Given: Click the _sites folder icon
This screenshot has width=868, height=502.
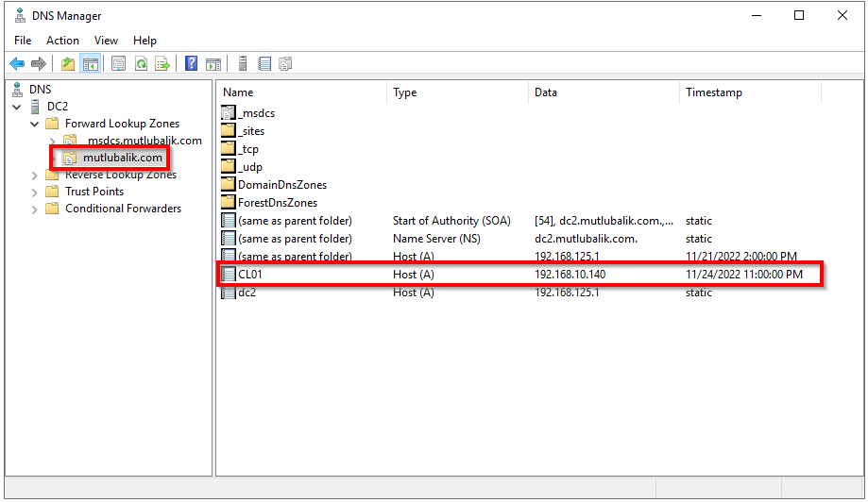Looking at the screenshot, I should [228, 131].
